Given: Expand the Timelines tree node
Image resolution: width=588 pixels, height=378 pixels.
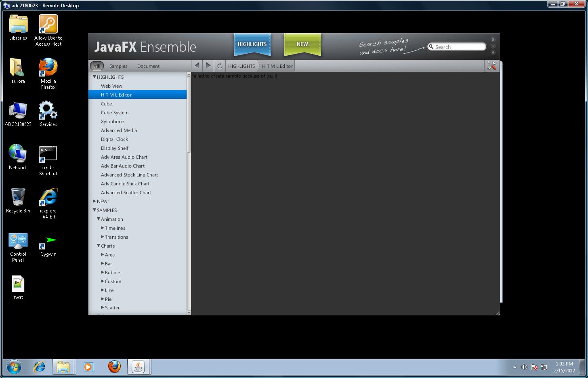Looking at the screenshot, I should [103, 228].
